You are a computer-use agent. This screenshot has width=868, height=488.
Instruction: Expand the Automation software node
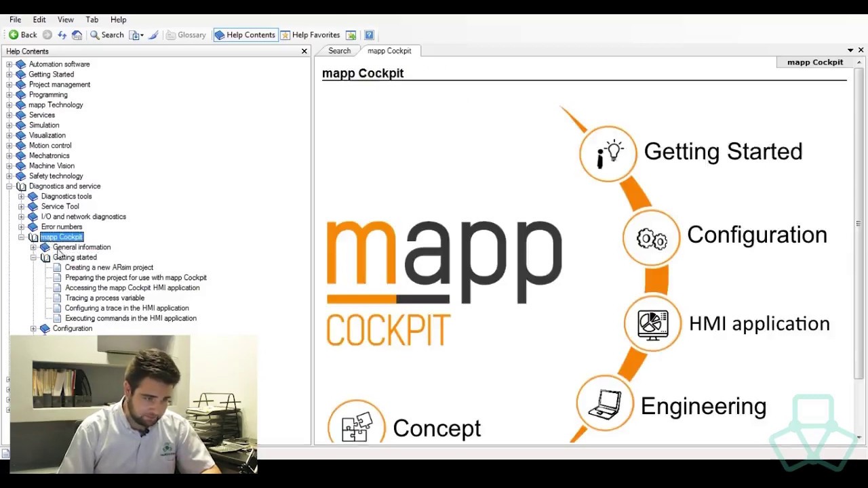coord(9,64)
